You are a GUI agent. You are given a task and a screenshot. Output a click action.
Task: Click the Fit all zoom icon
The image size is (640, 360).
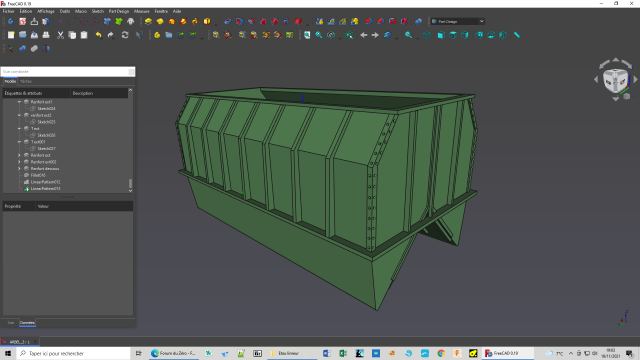tap(307, 35)
